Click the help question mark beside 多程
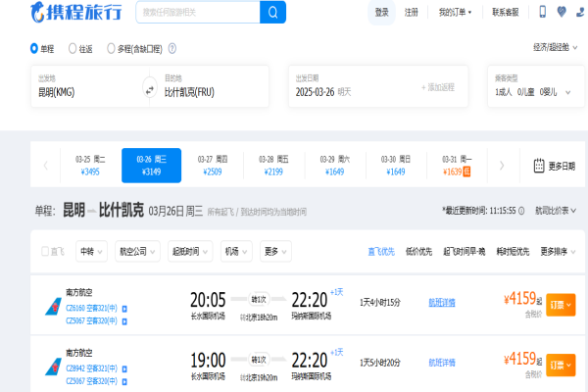The image size is (588, 392). point(172,48)
